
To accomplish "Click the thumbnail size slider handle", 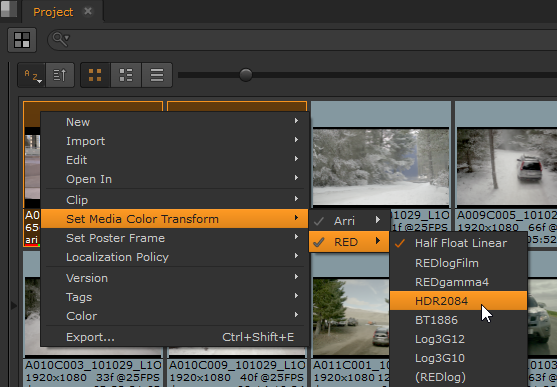I will tap(246, 75).
